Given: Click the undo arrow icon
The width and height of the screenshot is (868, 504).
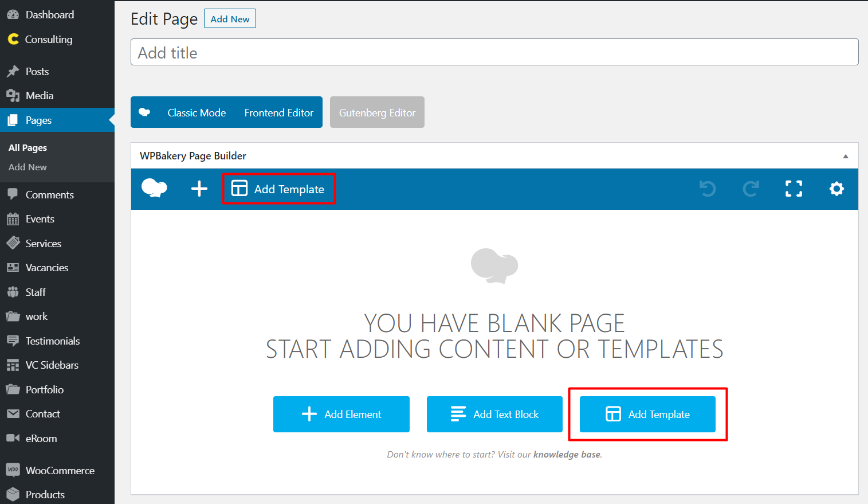Looking at the screenshot, I should coord(708,189).
